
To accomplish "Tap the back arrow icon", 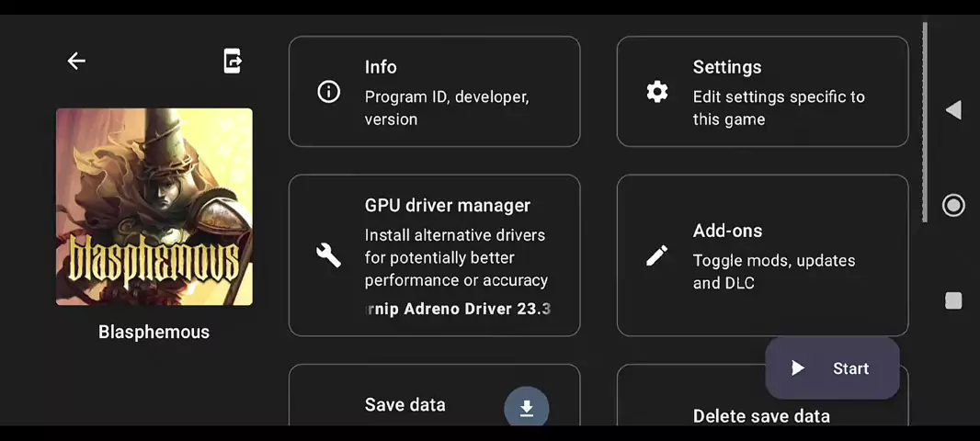I will (76, 62).
